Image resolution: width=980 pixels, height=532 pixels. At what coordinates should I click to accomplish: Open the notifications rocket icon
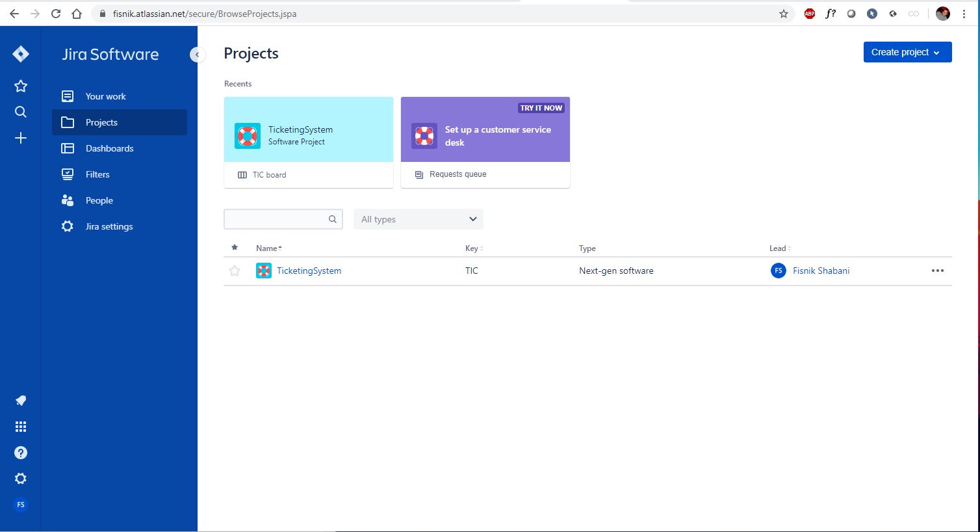tap(21, 401)
